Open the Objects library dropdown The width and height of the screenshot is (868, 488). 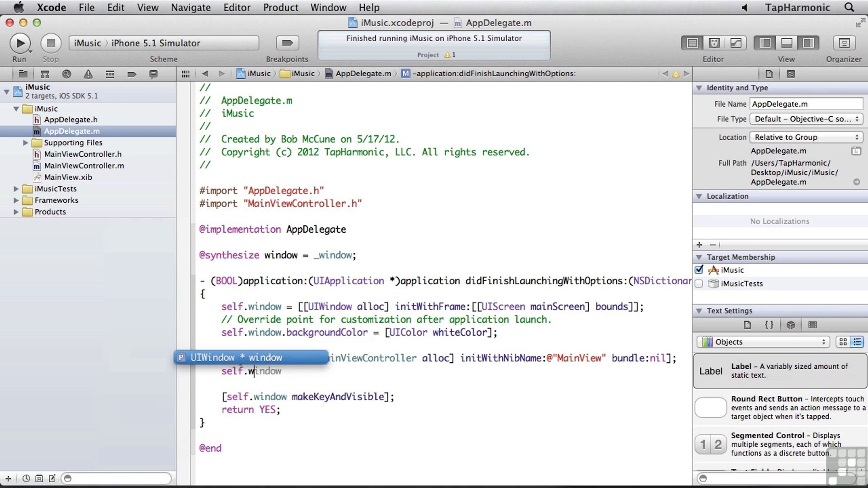point(763,342)
